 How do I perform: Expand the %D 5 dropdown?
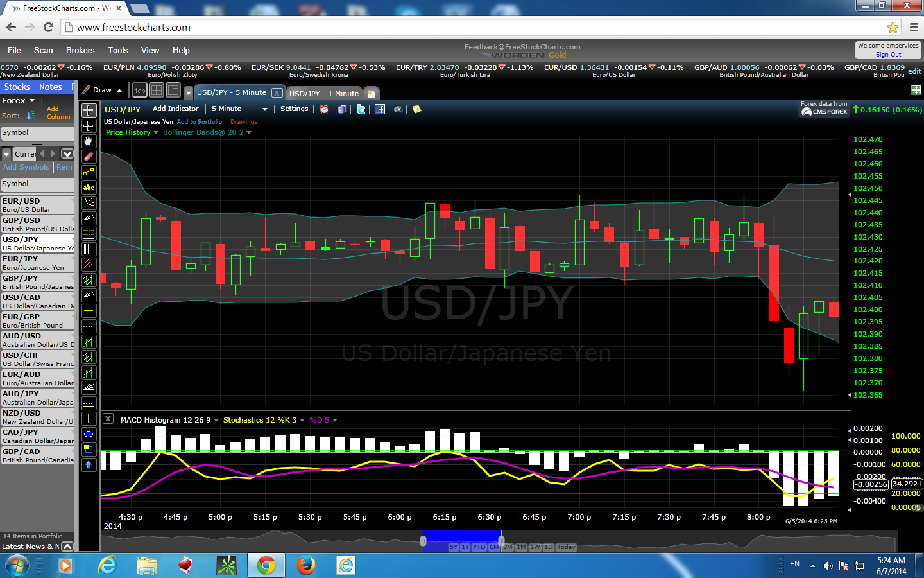tap(335, 420)
